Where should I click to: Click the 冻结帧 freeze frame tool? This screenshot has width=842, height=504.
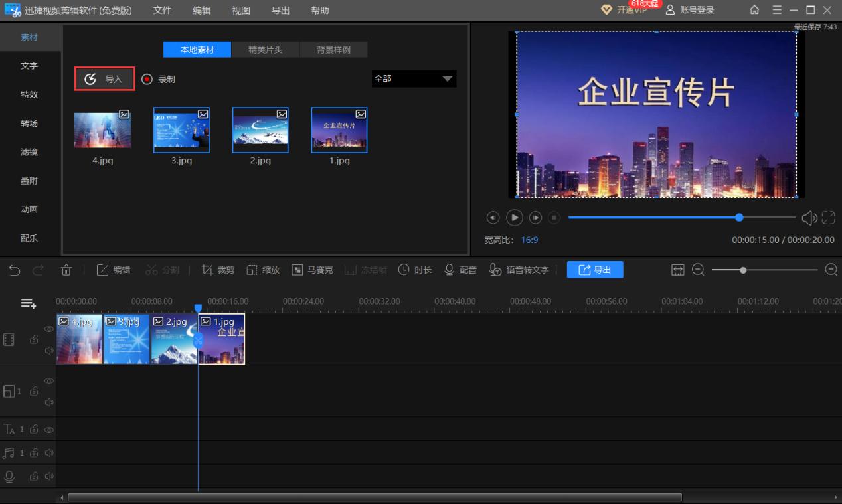pyautogui.click(x=365, y=270)
